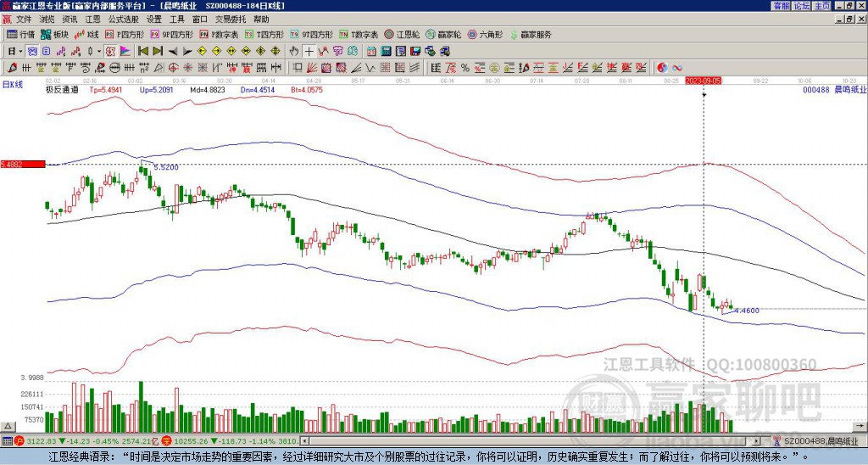868x465 pixels.
Task: Open the 江恩 menu
Action: click(92, 20)
